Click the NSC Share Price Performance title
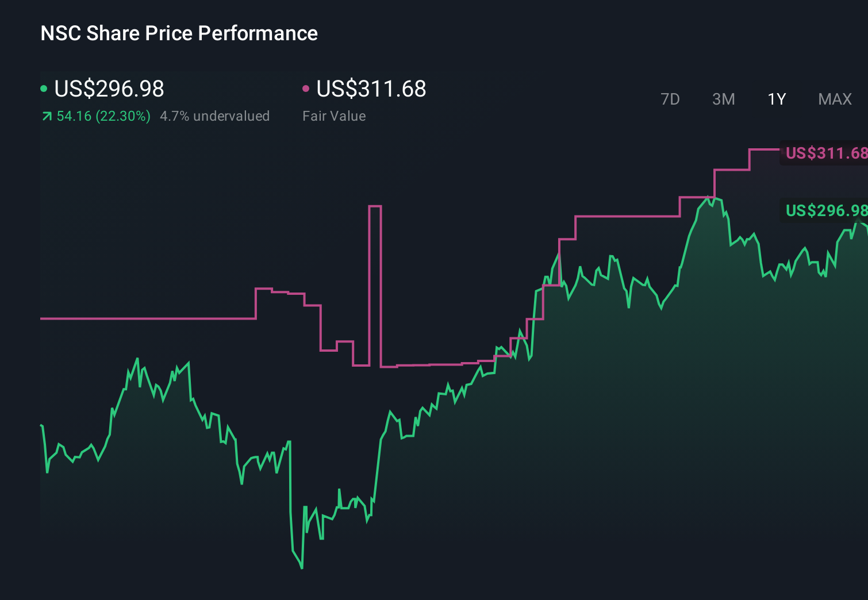868x600 pixels. tap(178, 33)
